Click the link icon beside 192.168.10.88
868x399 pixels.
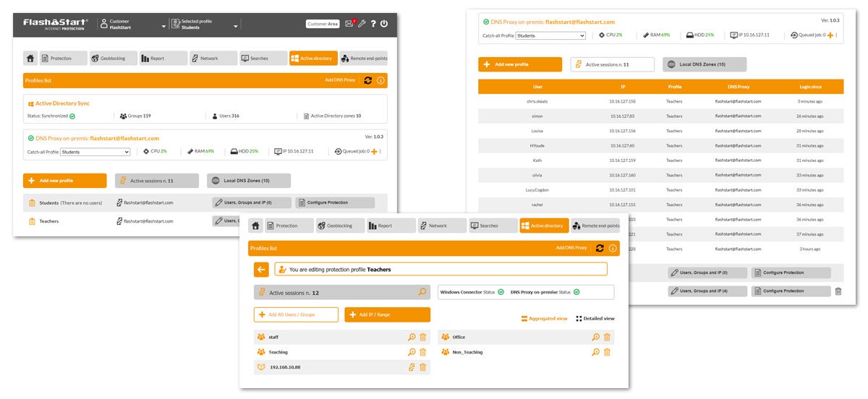[412, 367]
